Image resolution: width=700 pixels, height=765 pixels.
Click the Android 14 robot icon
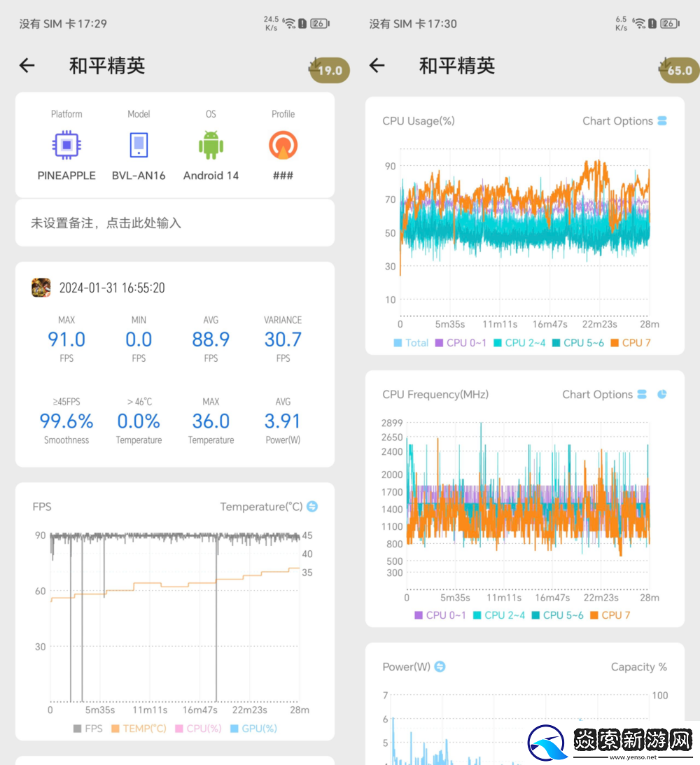click(x=211, y=144)
